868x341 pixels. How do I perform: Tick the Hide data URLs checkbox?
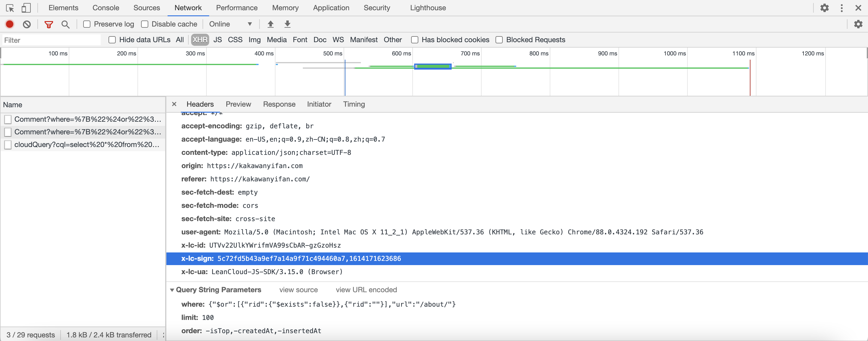click(x=112, y=40)
